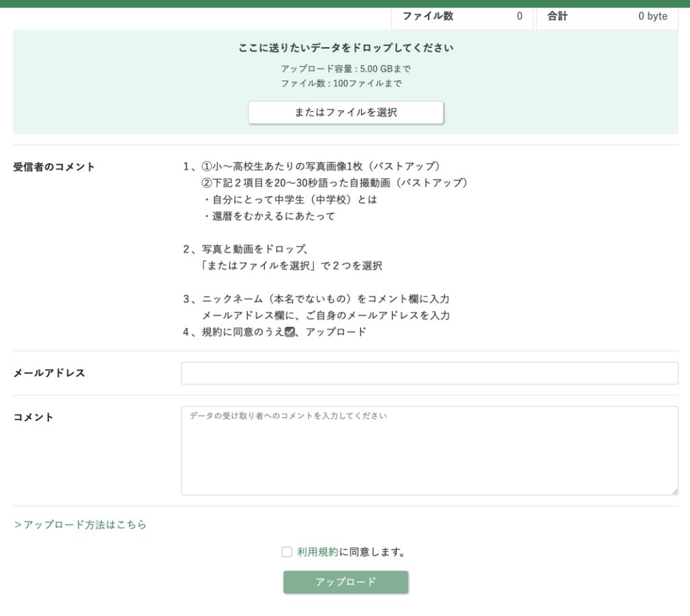Screen dimensions: 690x616
Task: Open the 利用規約 terms link
Action: point(317,552)
